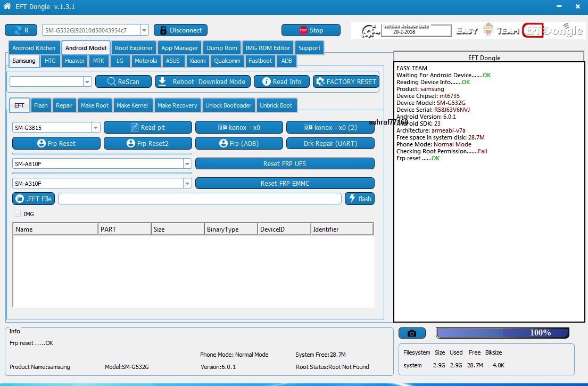This screenshot has width=588, height=386.
Task: Click the R refresh button
Action: (21, 30)
